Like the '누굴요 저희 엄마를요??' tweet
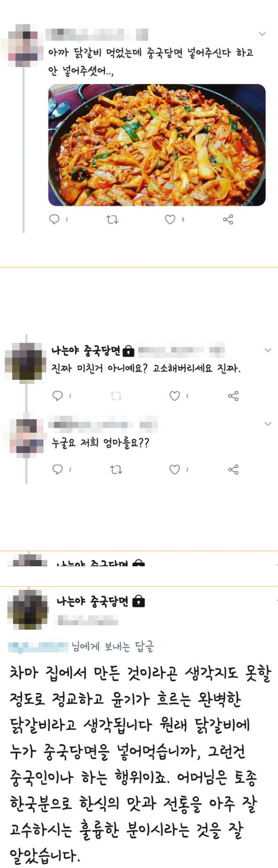The width and height of the screenshot is (278, 868). 174,470
